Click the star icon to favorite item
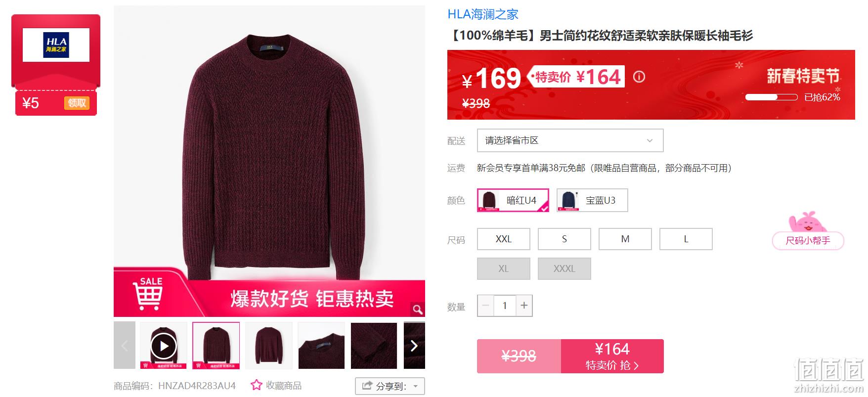Screen dimensions: 868x397 [256, 385]
